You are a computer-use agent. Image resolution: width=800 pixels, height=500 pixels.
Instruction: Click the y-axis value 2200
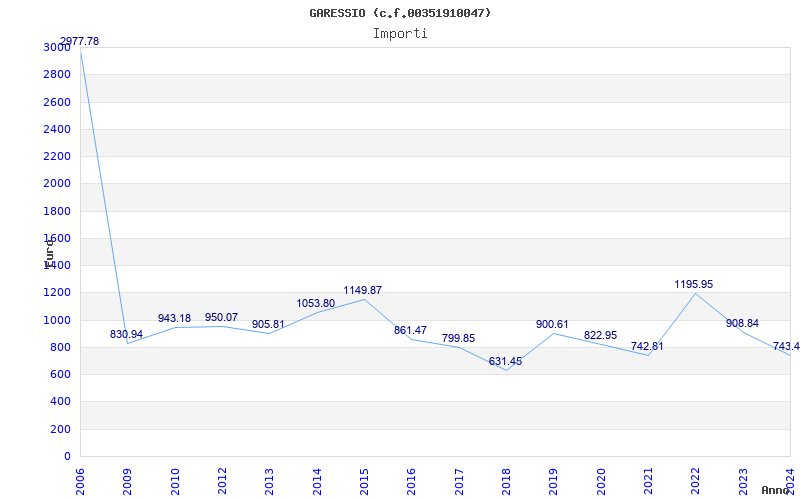(57, 157)
